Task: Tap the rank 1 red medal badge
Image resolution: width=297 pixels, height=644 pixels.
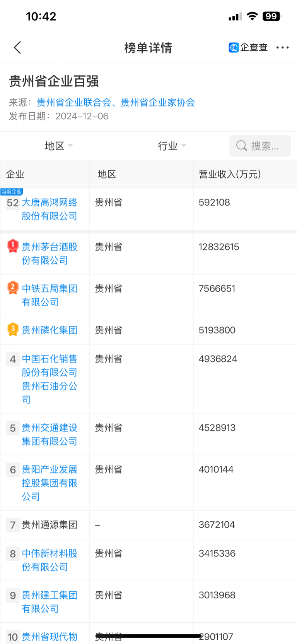Action: (x=13, y=246)
